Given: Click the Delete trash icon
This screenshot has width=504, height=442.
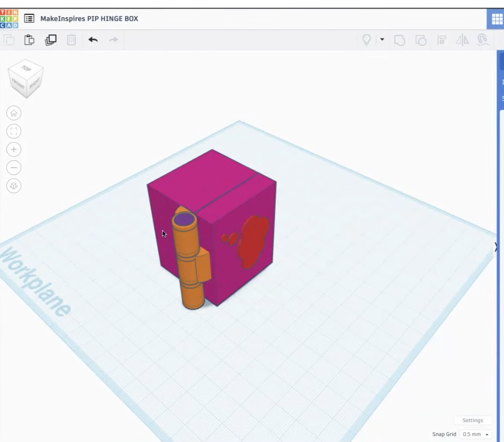Looking at the screenshot, I should (x=71, y=40).
